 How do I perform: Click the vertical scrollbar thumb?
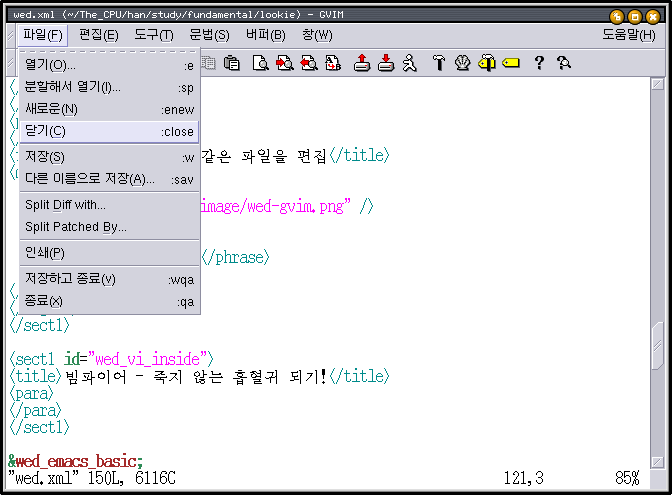[x=657, y=346]
